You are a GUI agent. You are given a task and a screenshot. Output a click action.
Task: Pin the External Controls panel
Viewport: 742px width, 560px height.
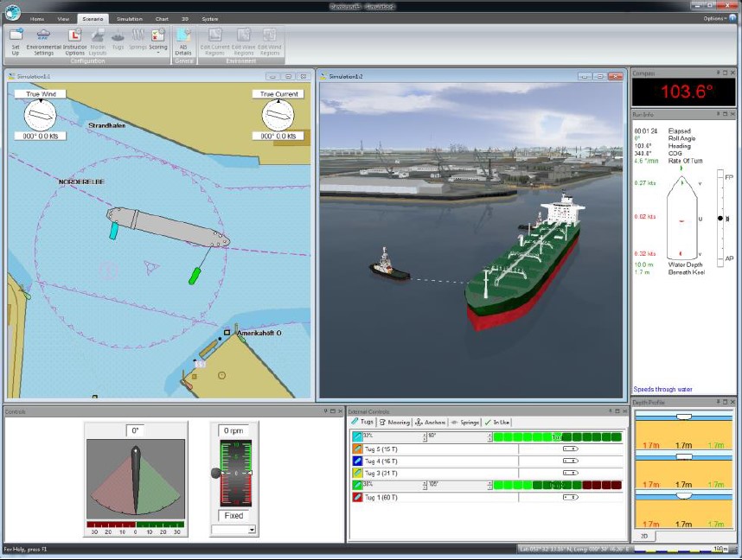coord(609,412)
